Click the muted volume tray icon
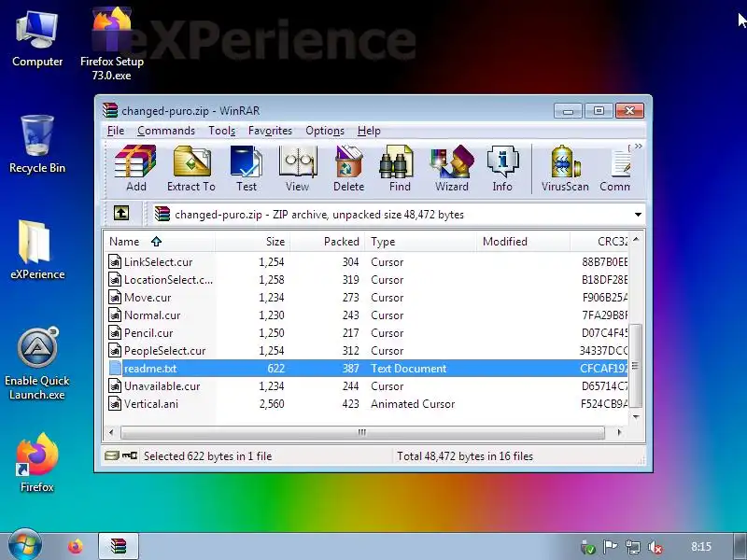Screen dimensions: 747x560 click(x=655, y=547)
